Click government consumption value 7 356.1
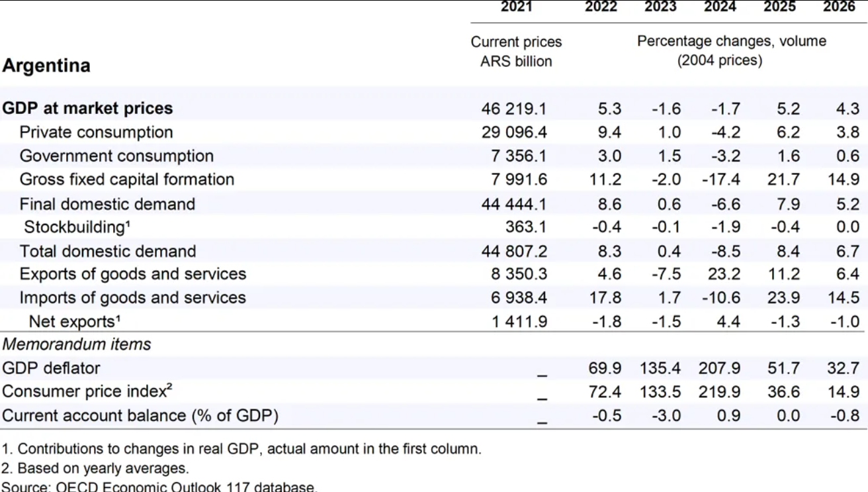Image resolution: width=868 pixels, height=492 pixels. point(518,156)
